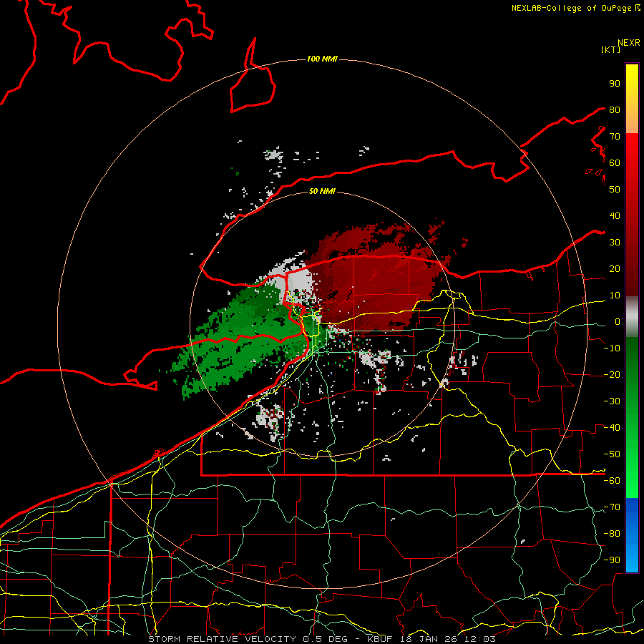The width and height of the screenshot is (644, 644).
Task: Click the -70 value on the velocity scale
Action: (612, 507)
